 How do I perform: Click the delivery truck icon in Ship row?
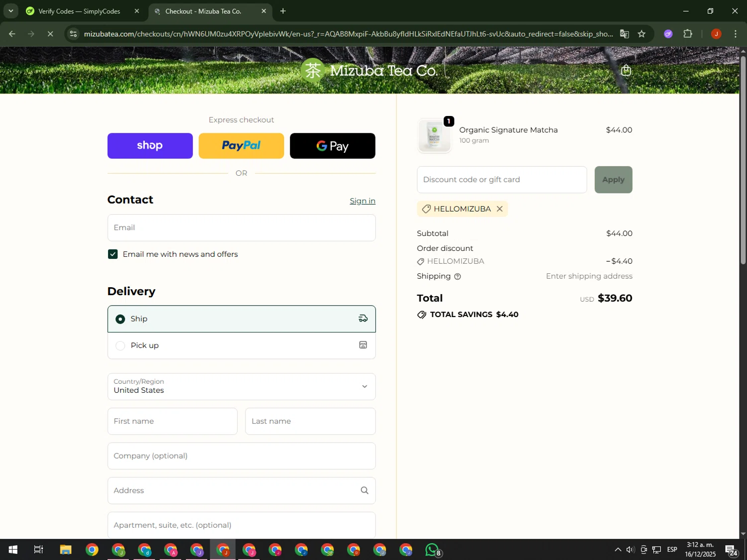tap(363, 319)
